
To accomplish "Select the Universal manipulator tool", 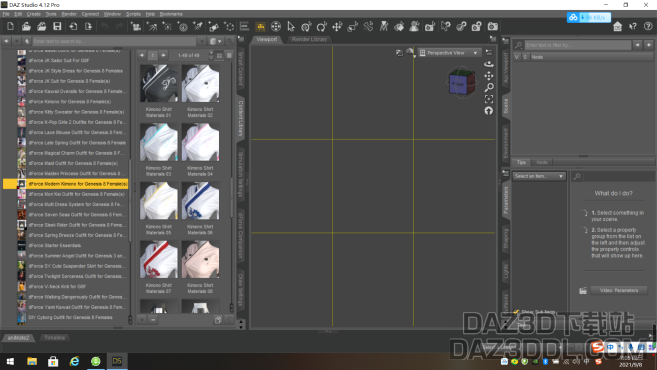I will coord(306,27).
